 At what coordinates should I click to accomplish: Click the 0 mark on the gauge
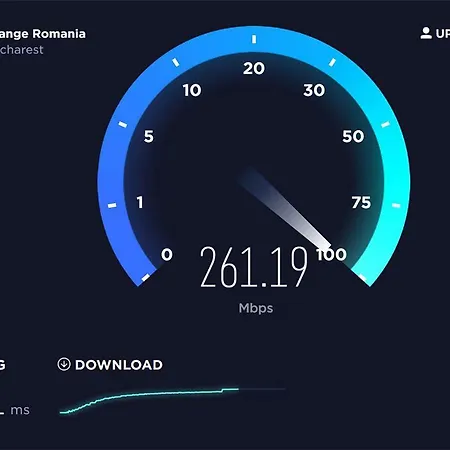pos(167,254)
